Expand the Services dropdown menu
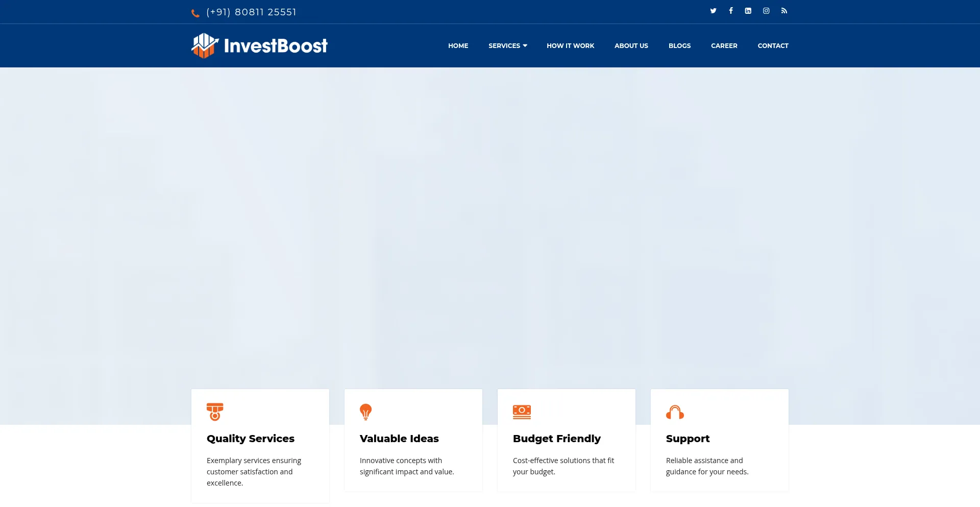 [x=507, y=45]
